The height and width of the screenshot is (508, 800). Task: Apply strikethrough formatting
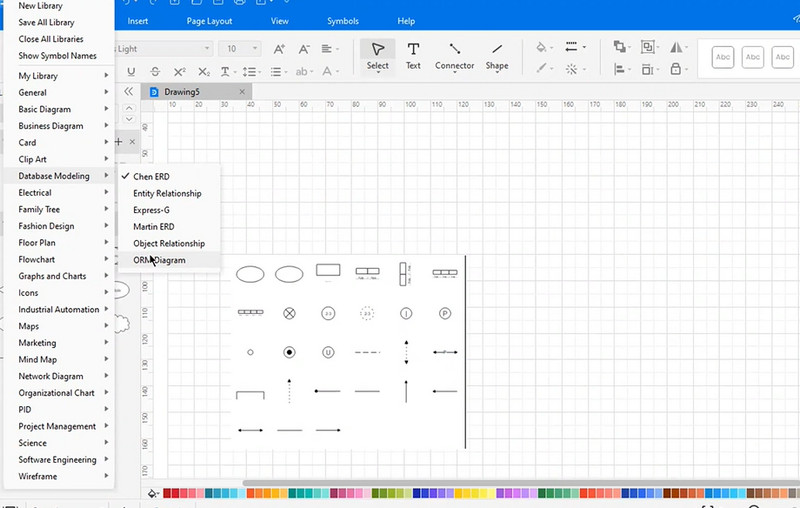(x=155, y=71)
